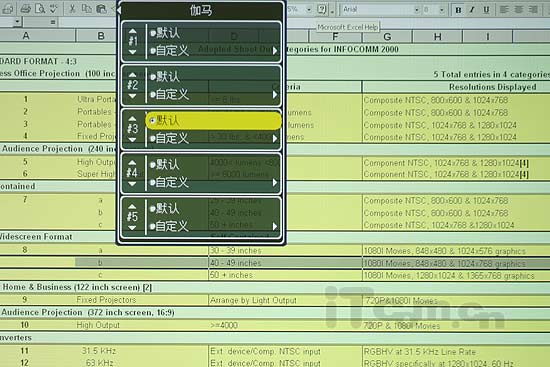Image resolution: width=550 pixels, height=367 pixels.
Task: Click the formula bar equals sign
Action: [x=53, y=22]
